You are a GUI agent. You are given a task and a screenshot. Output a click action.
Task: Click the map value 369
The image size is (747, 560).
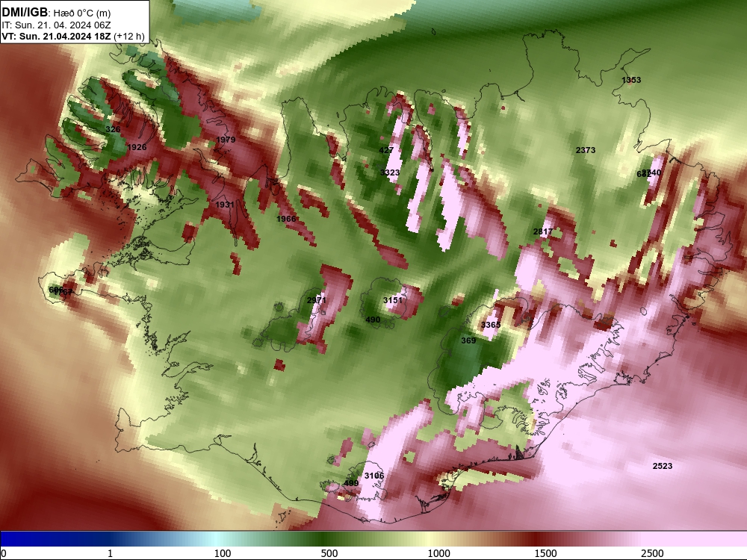[x=468, y=340]
